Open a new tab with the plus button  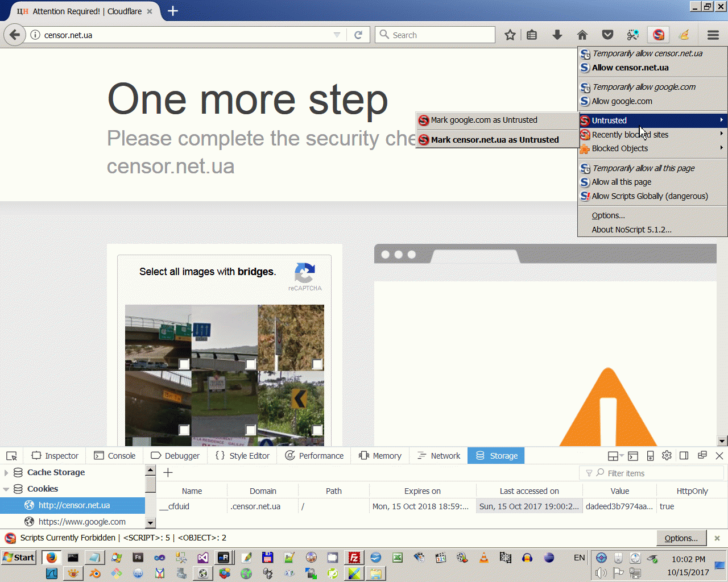coord(173,11)
